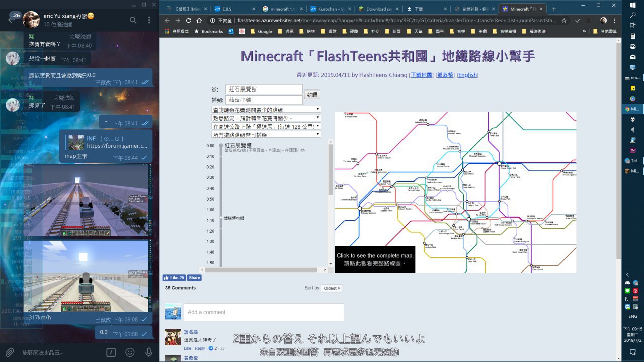Switch to the 創世神群 browser tab
The image size is (644, 362).
pos(474,9)
